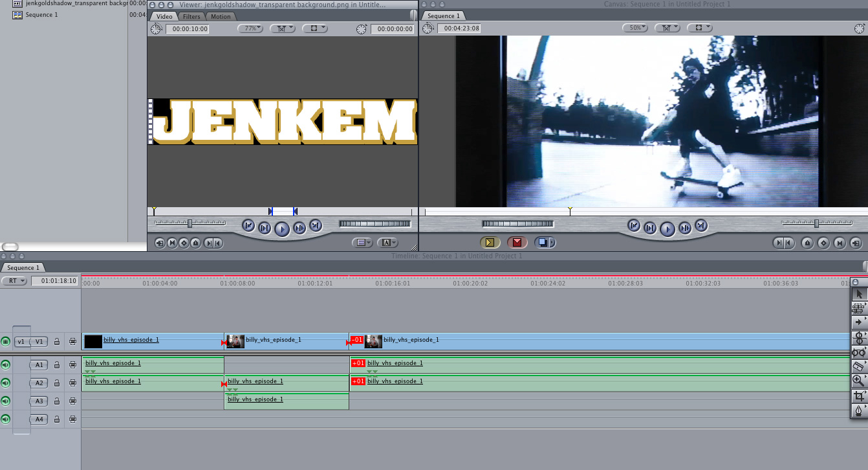Open the Canvas 50% zoom dropdown

(636, 28)
